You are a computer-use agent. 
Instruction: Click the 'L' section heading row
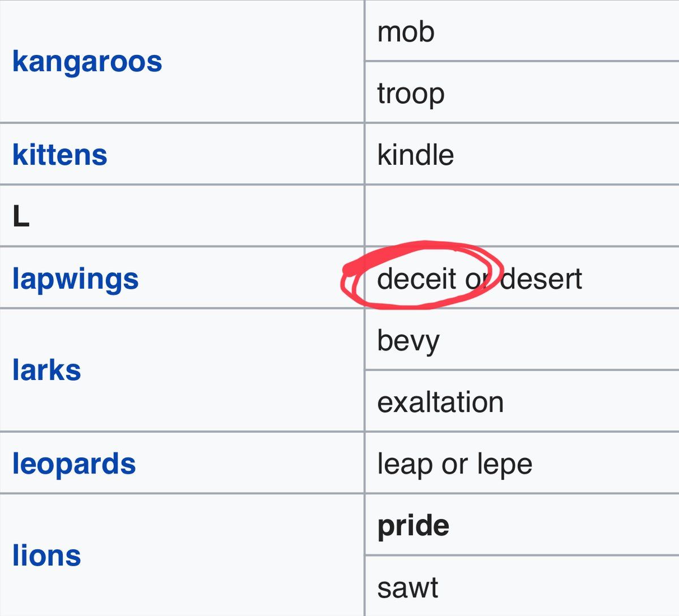click(x=21, y=216)
